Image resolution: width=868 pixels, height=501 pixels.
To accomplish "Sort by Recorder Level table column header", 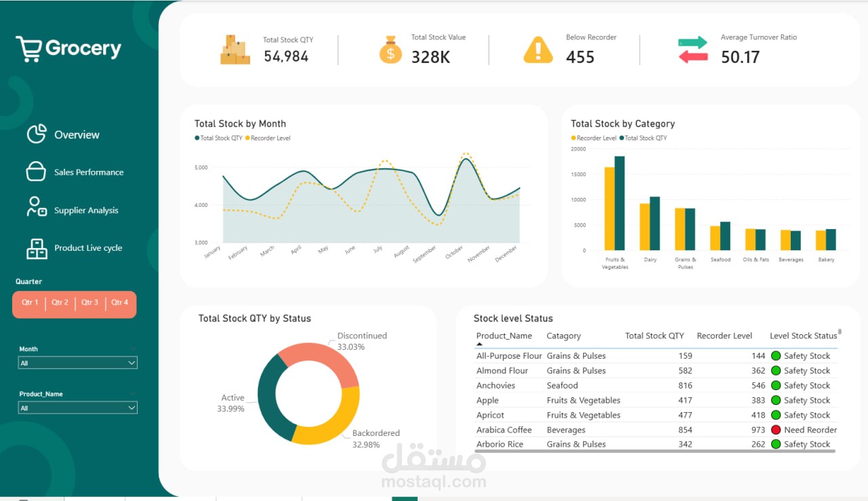I will [x=724, y=336].
